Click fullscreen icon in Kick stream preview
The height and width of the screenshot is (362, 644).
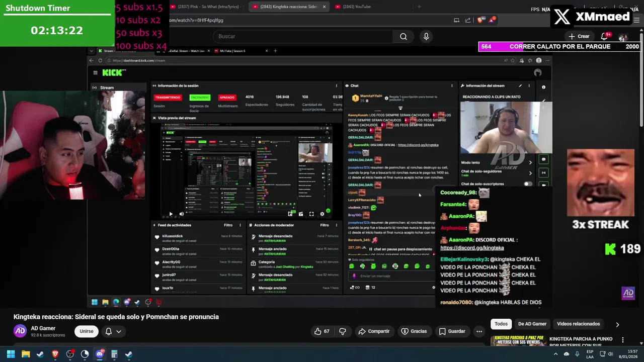[311, 214]
